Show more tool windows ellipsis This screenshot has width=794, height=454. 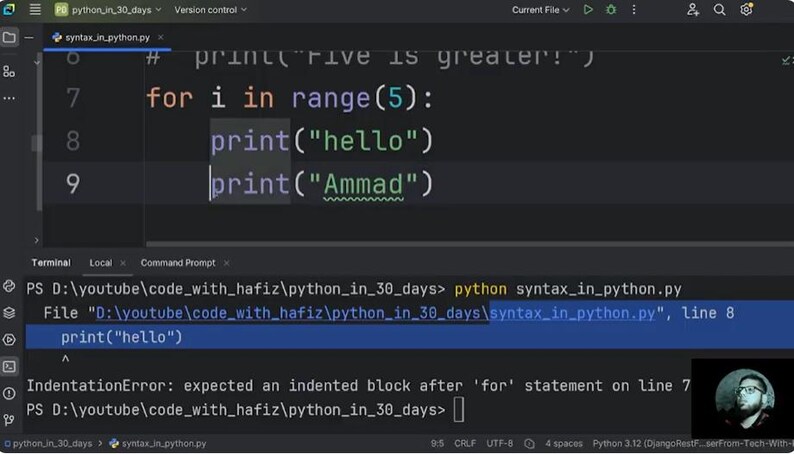9,98
